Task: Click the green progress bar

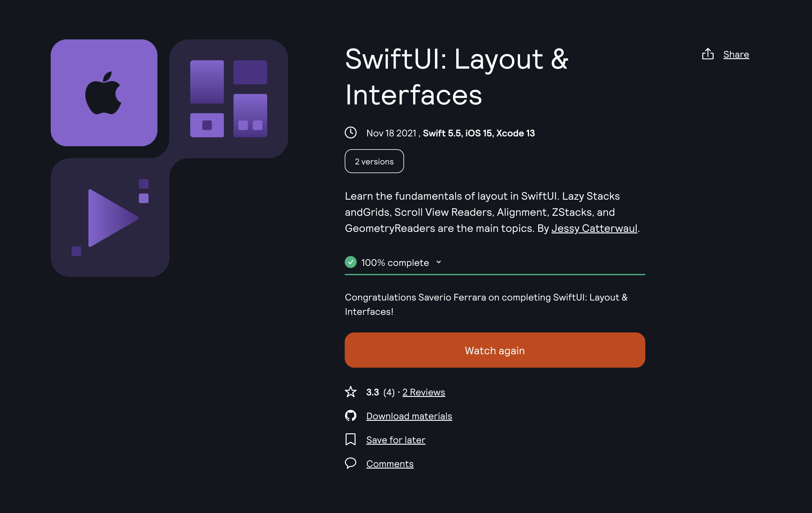Action: pyautogui.click(x=495, y=274)
